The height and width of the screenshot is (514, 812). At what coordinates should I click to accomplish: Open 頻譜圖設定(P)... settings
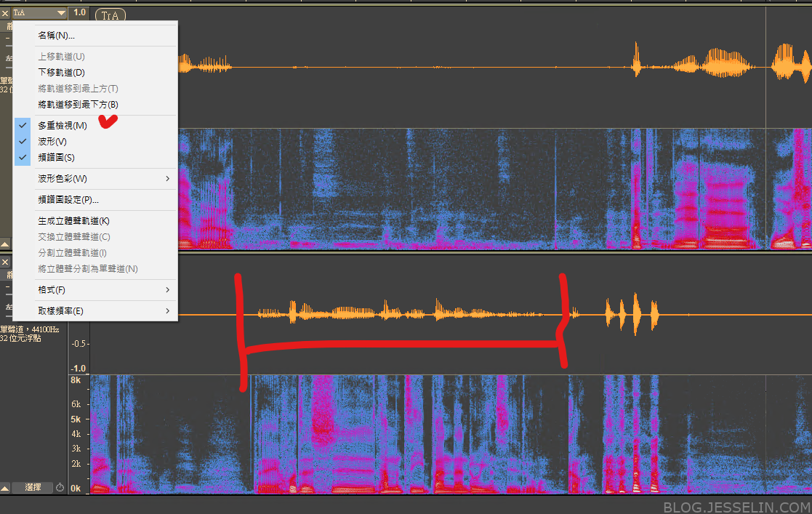pos(95,199)
